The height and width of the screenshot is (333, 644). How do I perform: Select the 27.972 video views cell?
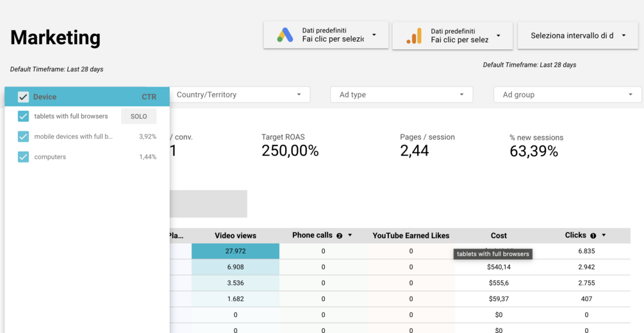[x=235, y=251]
